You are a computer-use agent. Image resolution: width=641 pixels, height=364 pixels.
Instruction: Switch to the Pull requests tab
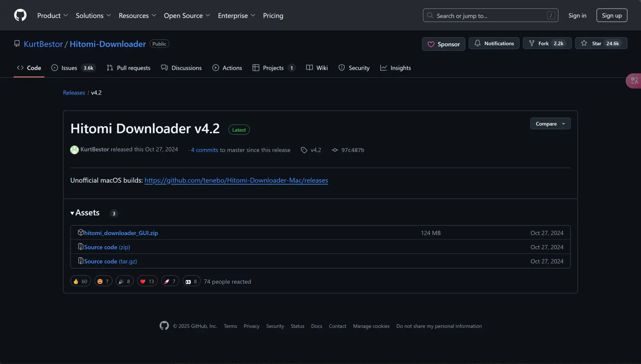[129, 68]
